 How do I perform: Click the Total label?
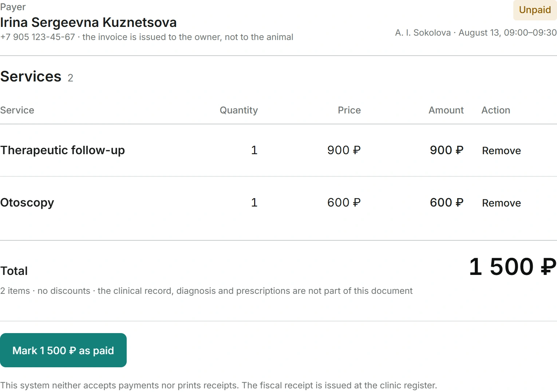pos(14,271)
